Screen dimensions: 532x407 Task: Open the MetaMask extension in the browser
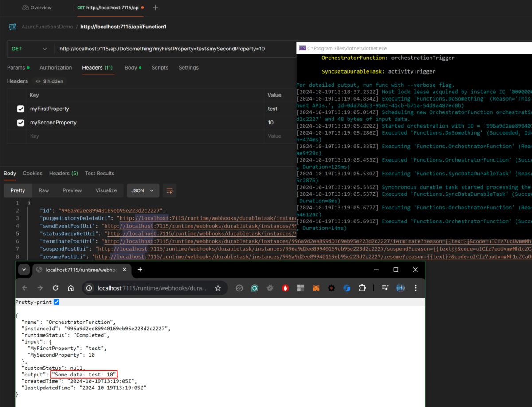tap(316, 288)
